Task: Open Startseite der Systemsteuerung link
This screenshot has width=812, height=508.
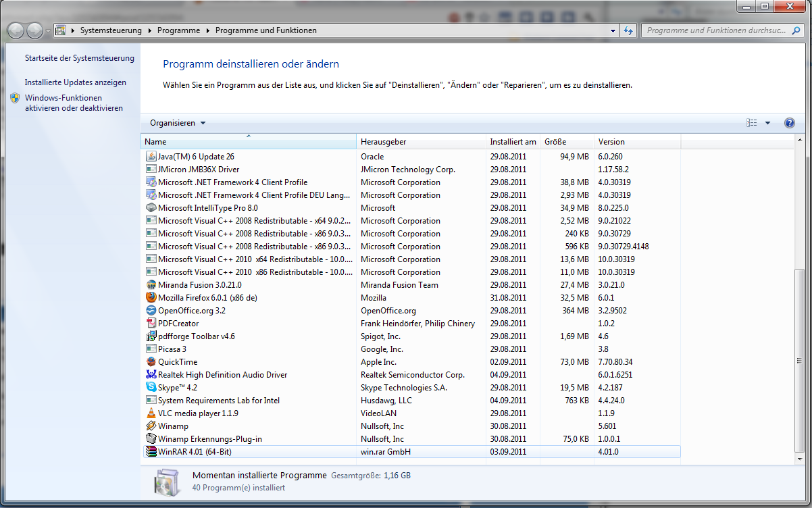Action: pyautogui.click(x=80, y=58)
